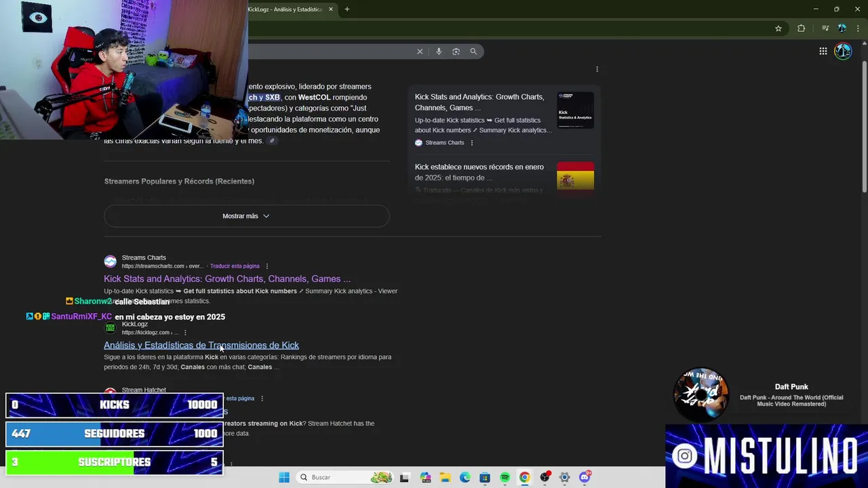
Task: Click the source link chip after 'el mes'
Action: (x=272, y=141)
